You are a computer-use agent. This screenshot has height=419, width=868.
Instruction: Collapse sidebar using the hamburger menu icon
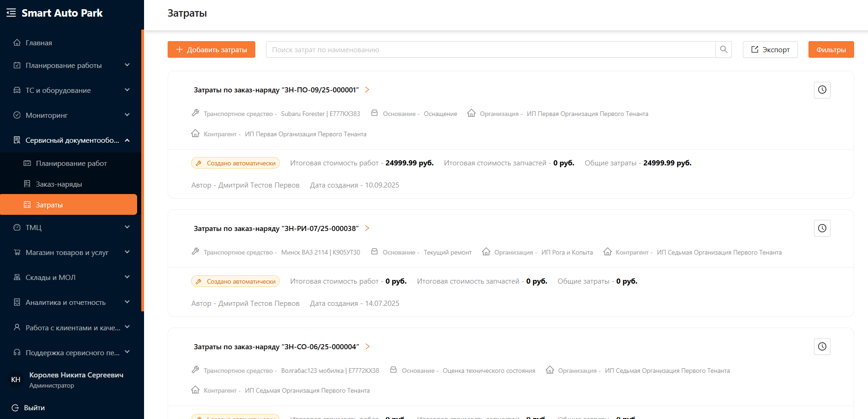coord(11,13)
